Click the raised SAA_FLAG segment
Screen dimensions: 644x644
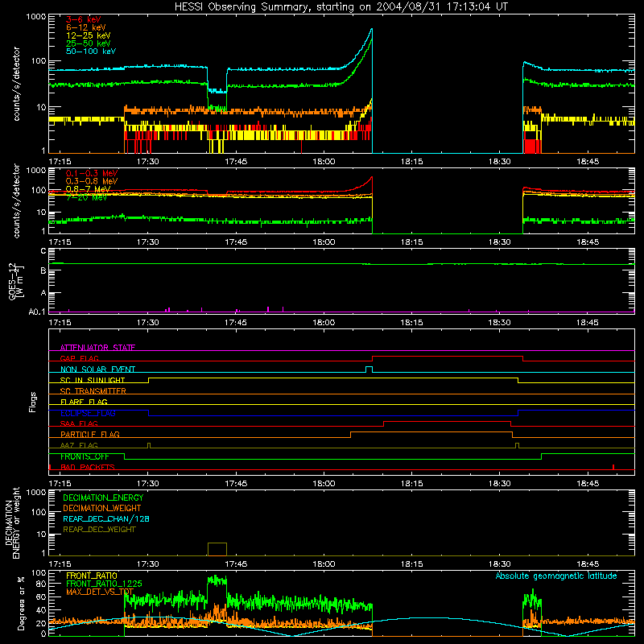tap(448, 421)
